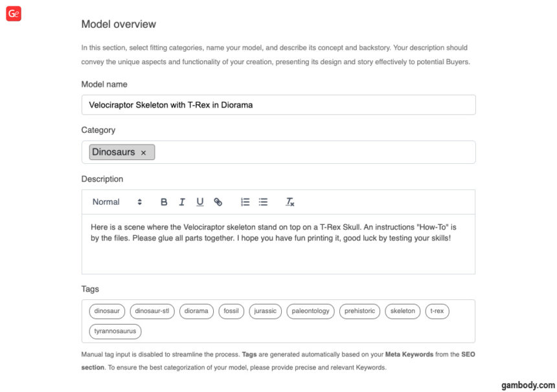
Task: Apply Bold formatting in the description editor
Action: pyautogui.click(x=164, y=202)
